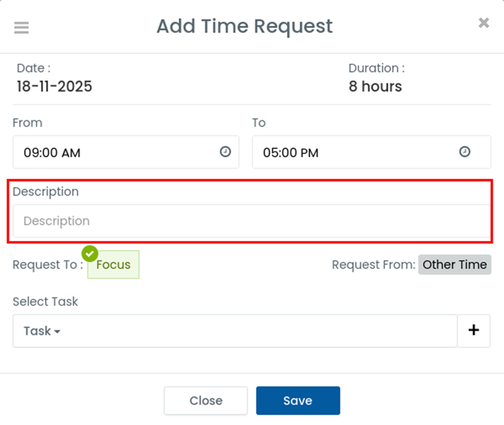Add a new task with plus button
This screenshot has width=504, height=425.
click(x=473, y=331)
